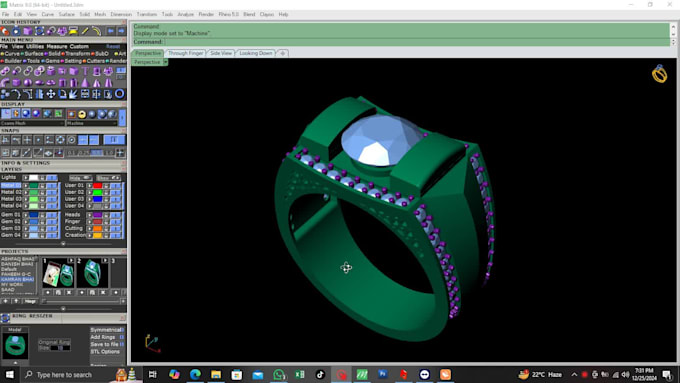Expand arrow beside Metal 02 layer
This screenshot has height=383, width=680.
[26, 192]
